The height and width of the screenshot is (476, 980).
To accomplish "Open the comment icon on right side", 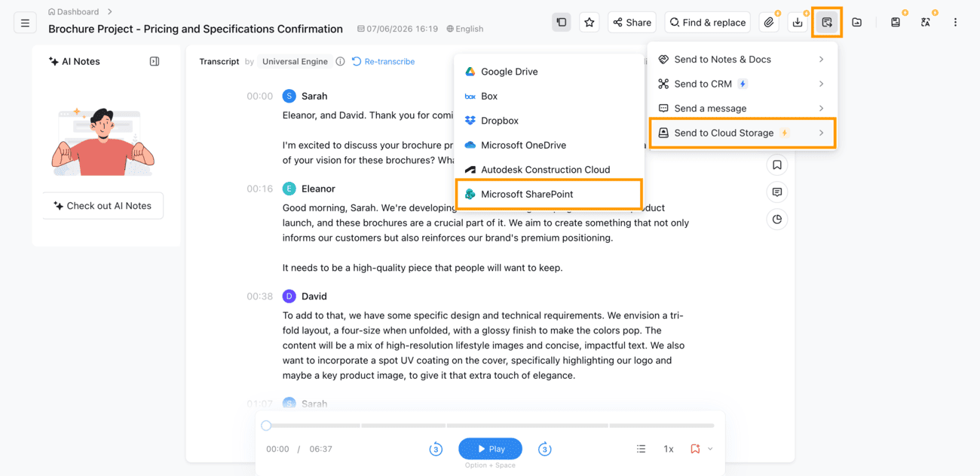I will pos(777,192).
